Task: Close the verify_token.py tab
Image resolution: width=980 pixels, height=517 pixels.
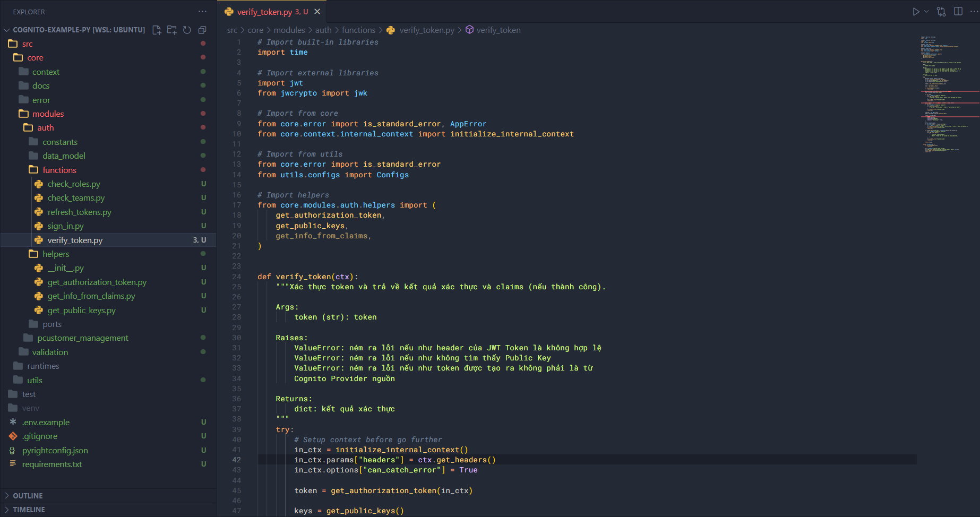Action: coord(317,12)
